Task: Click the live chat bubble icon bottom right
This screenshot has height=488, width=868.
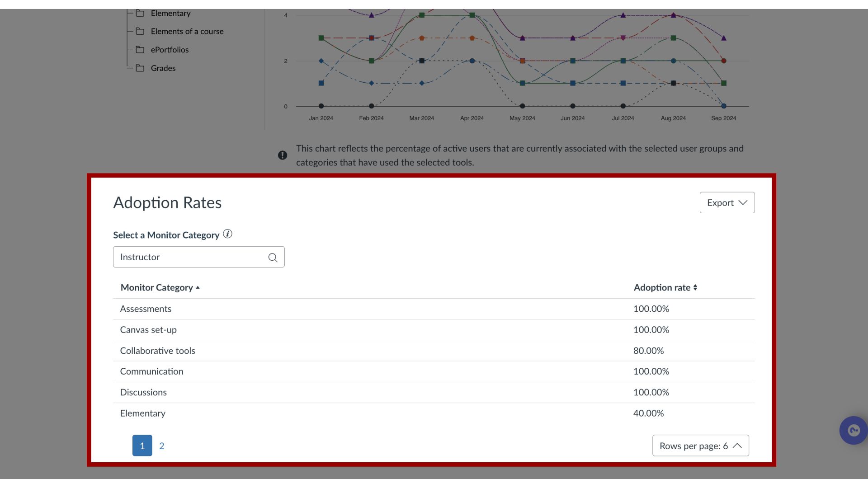Action: [x=854, y=430]
